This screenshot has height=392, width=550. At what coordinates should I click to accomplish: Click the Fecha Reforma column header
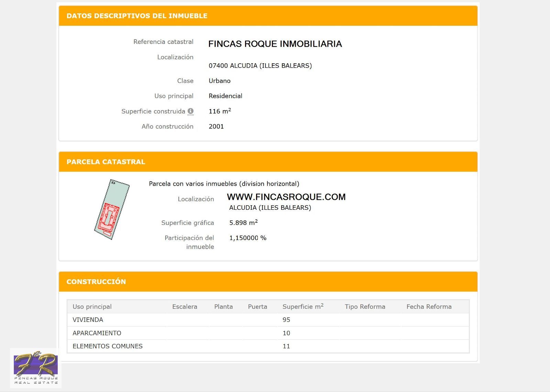click(429, 307)
